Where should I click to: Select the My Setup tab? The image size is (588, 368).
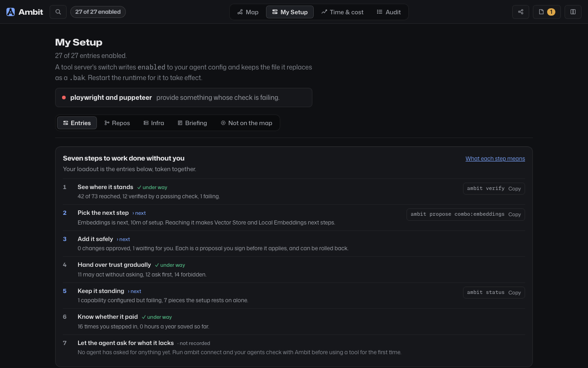(x=290, y=12)
